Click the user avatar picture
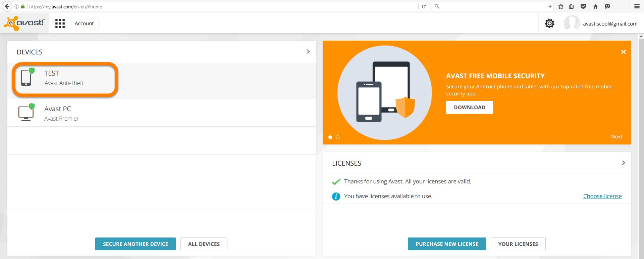Screen dimensions: 644x259 point(572,23)
